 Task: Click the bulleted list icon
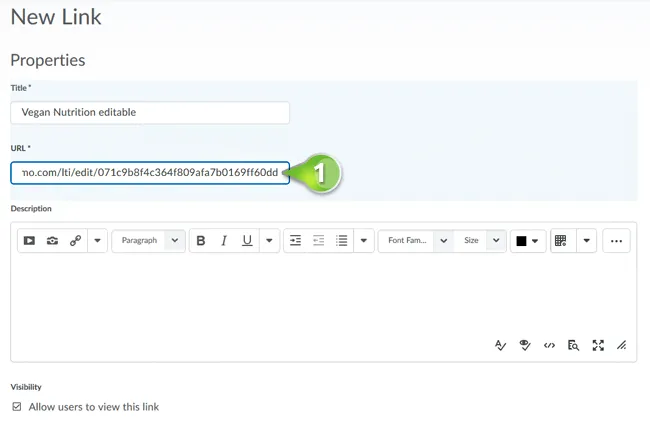pos(342,240)
